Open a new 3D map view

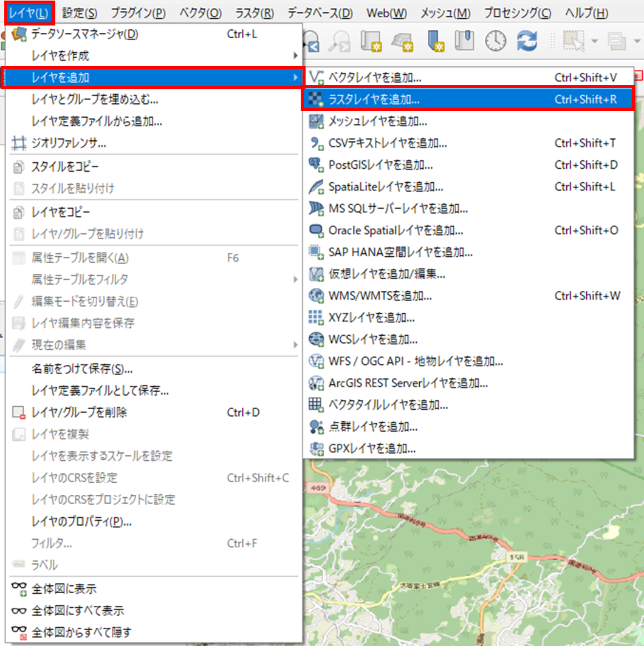point(402,41)
